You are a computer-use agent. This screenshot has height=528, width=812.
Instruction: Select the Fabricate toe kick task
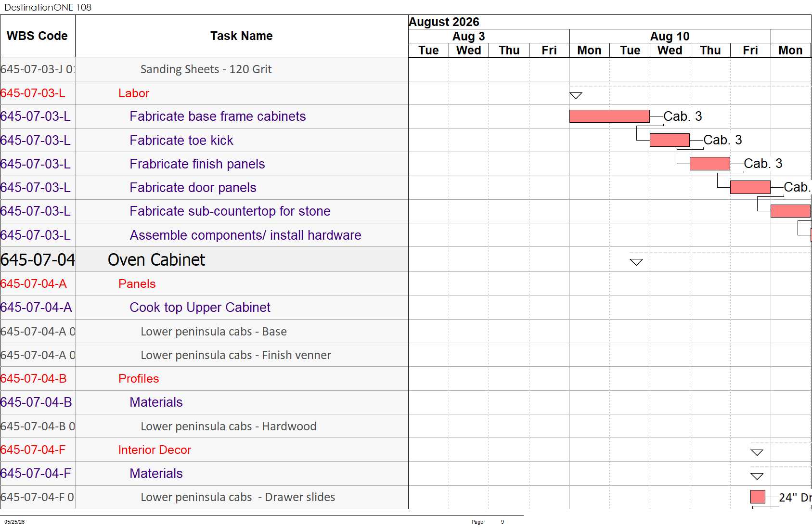pos(181,140)
